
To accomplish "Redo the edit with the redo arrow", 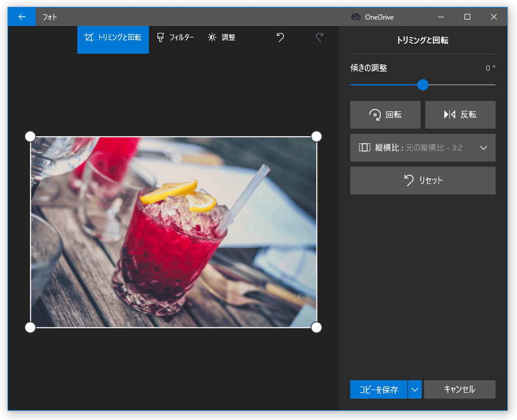I will point(319,37).
